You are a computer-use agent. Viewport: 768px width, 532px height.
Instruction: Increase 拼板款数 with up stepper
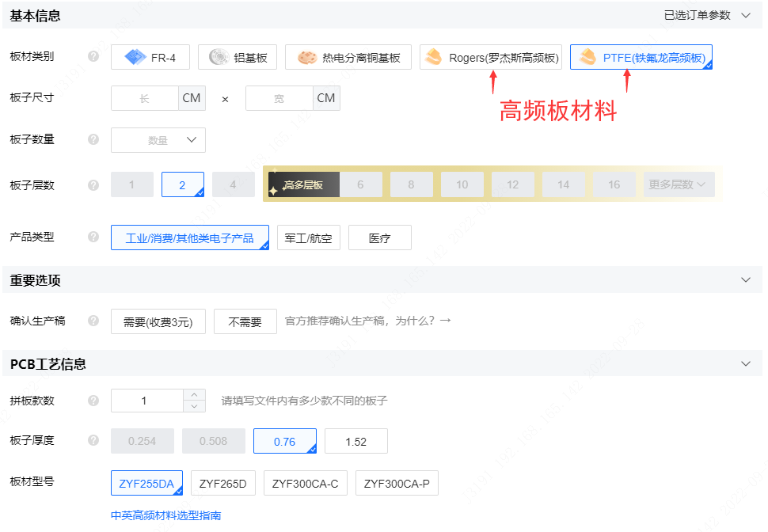coord(195,395)
